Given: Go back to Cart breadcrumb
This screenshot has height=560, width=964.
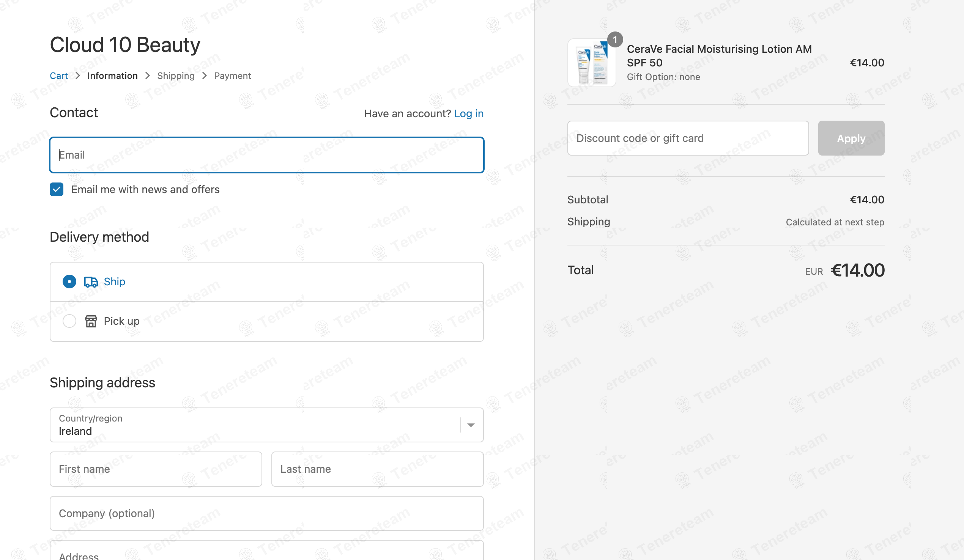Looking at the screenshot, I should point(59,76).
